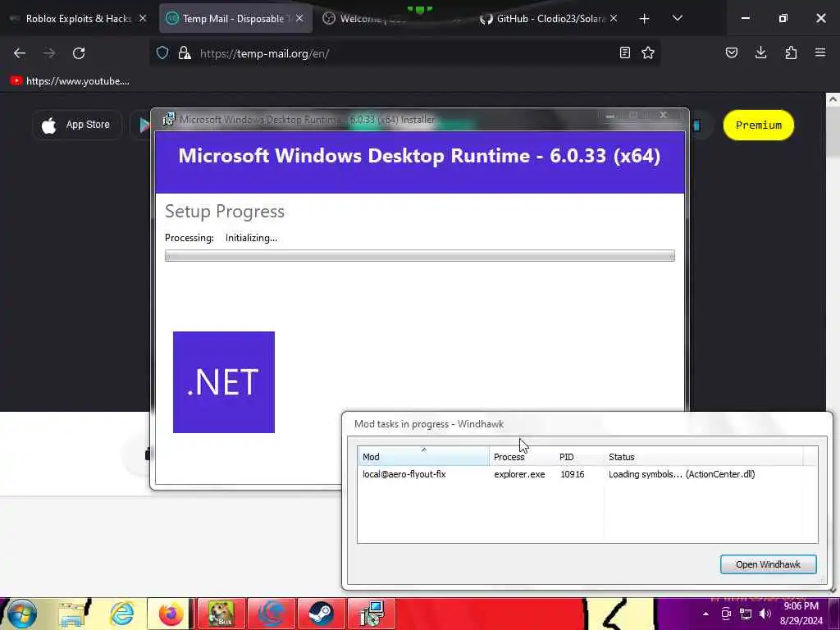Select the local@aero-flyout-fix mod entry
This screenshot has height=630, width=840.
pyautogui.click(x=404, y=474)
